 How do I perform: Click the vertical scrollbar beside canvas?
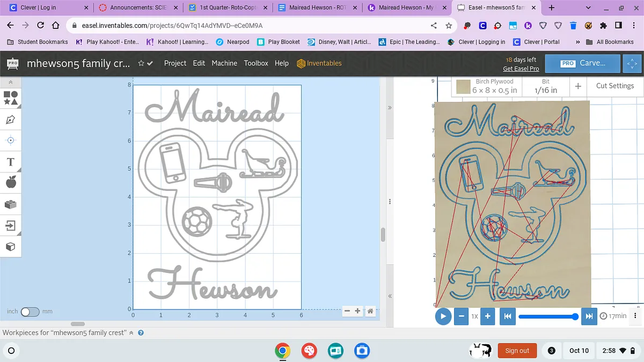(x=383, y=234)
